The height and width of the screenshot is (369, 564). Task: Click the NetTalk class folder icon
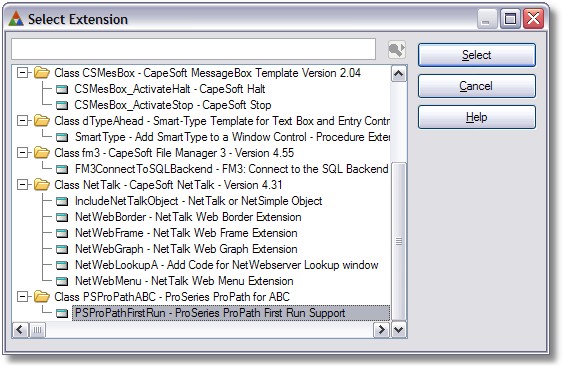(x=42, y=185)
